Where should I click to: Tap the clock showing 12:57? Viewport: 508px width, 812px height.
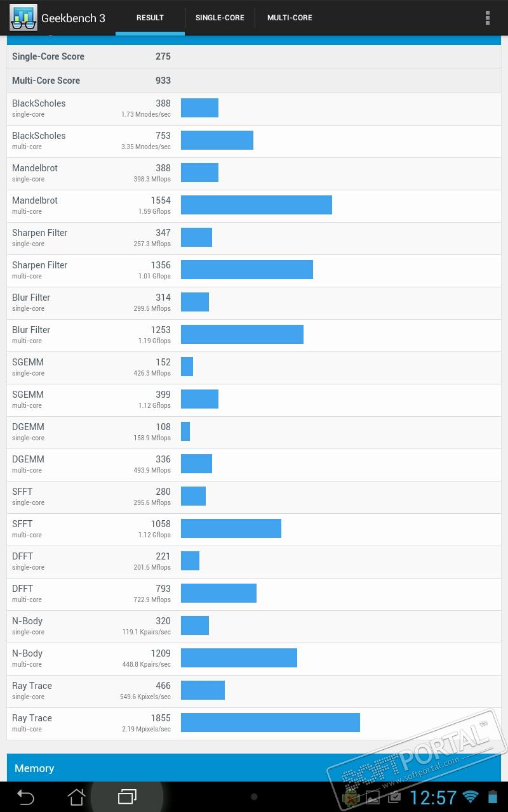point(433,797)
